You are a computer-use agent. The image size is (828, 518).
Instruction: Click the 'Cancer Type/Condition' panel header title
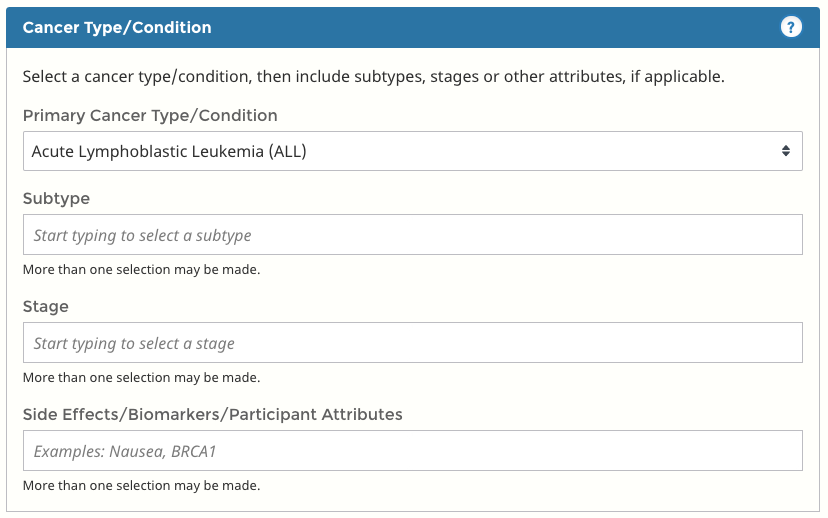click(117, 28)
